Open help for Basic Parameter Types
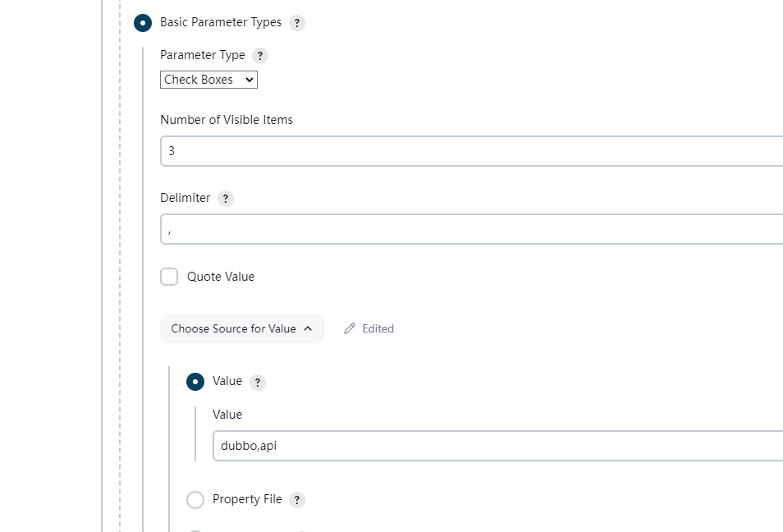This screenshot has height=532, width=783. (296, 23)
